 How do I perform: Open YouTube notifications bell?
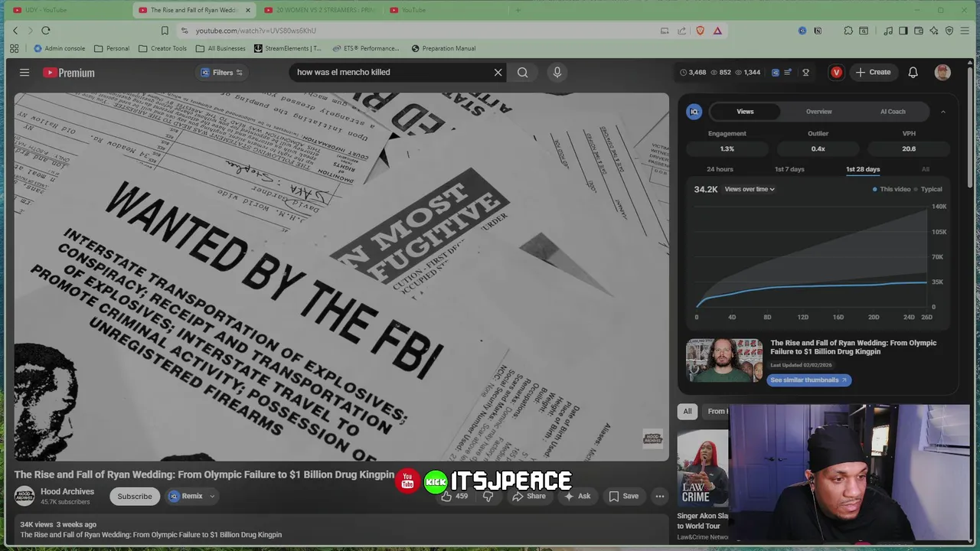(913, 72)
